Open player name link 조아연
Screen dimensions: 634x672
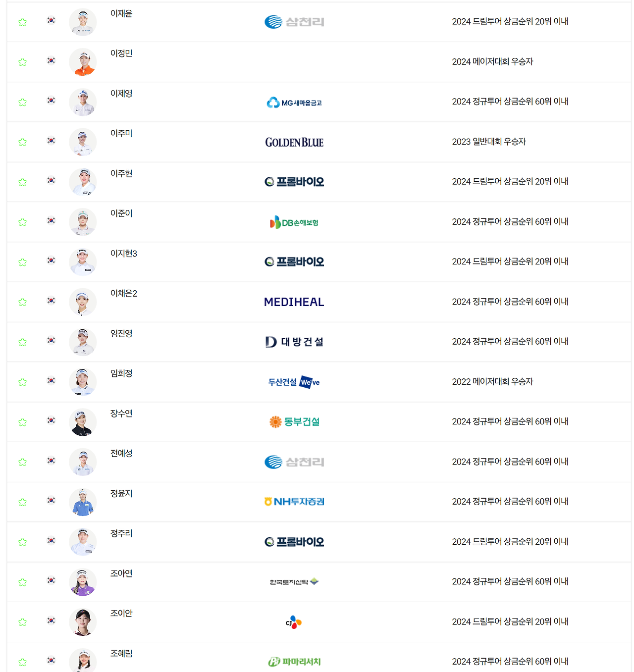[121, 573]
